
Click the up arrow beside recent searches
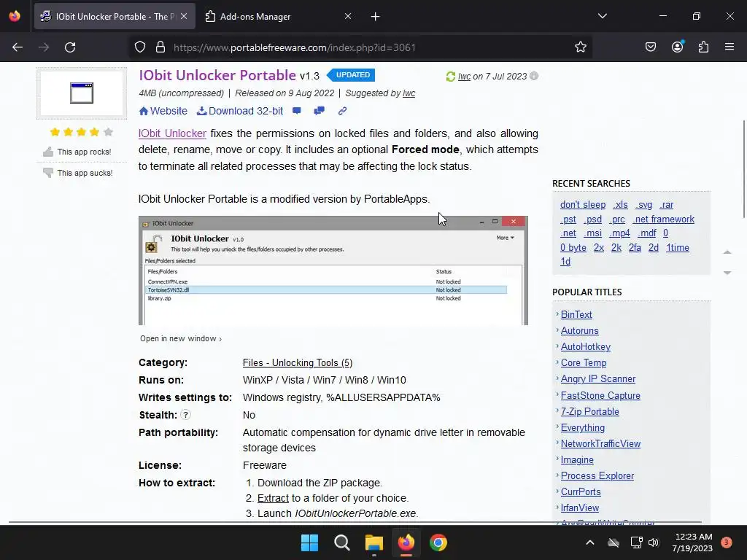click(727, 252)
